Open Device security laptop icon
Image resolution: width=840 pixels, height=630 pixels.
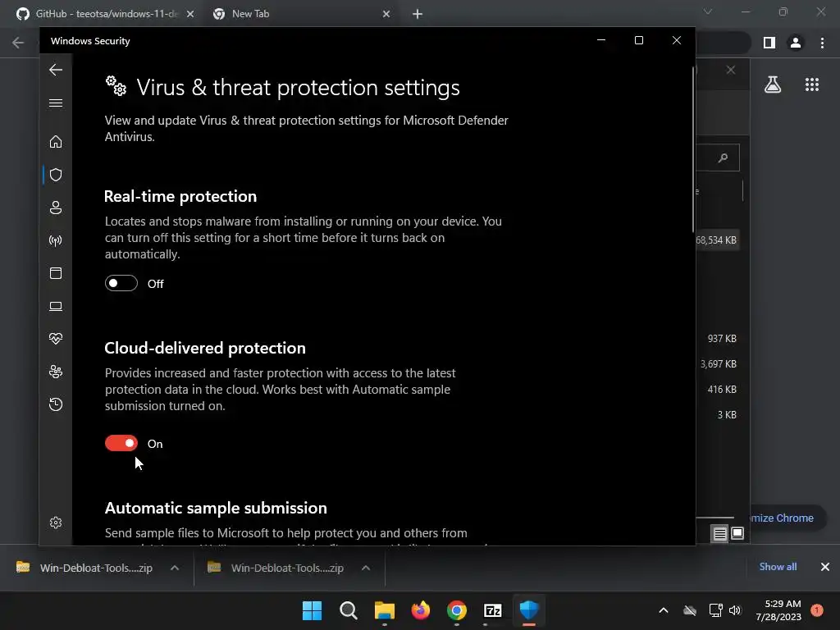point(56,306)
